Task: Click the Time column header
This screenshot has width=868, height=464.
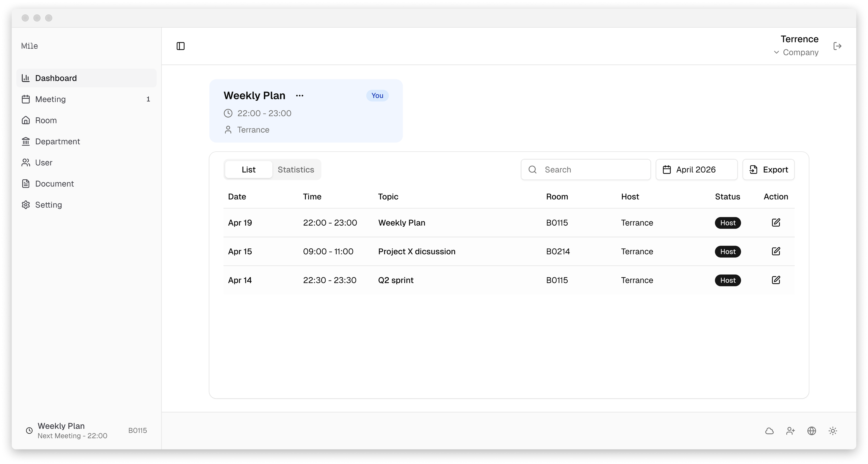Action: click(x=312, y=197)
